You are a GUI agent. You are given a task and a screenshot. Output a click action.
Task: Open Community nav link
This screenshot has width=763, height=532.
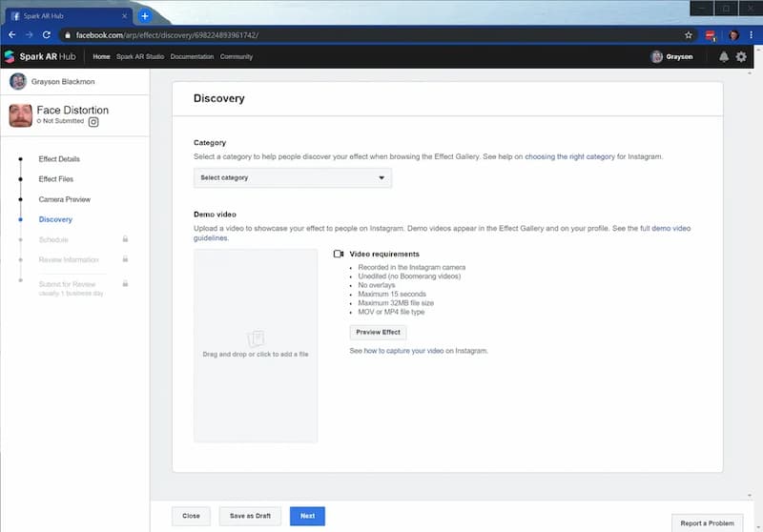(x=236, y=57)
